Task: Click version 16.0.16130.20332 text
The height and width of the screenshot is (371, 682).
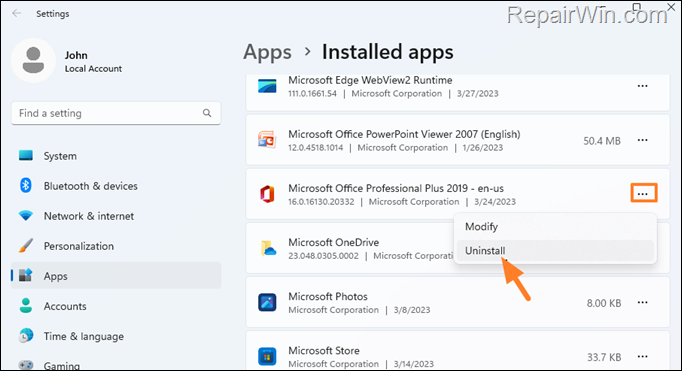Action: coord(321,202)
